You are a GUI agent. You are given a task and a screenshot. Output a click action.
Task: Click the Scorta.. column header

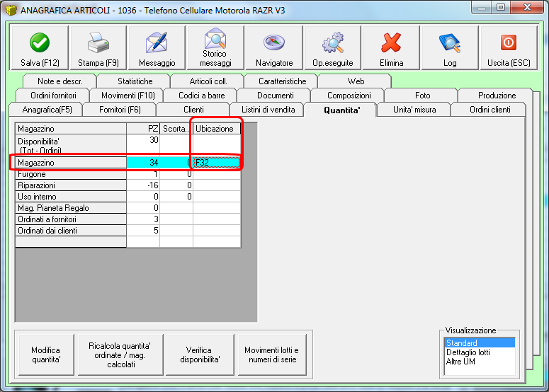point(176,129)
